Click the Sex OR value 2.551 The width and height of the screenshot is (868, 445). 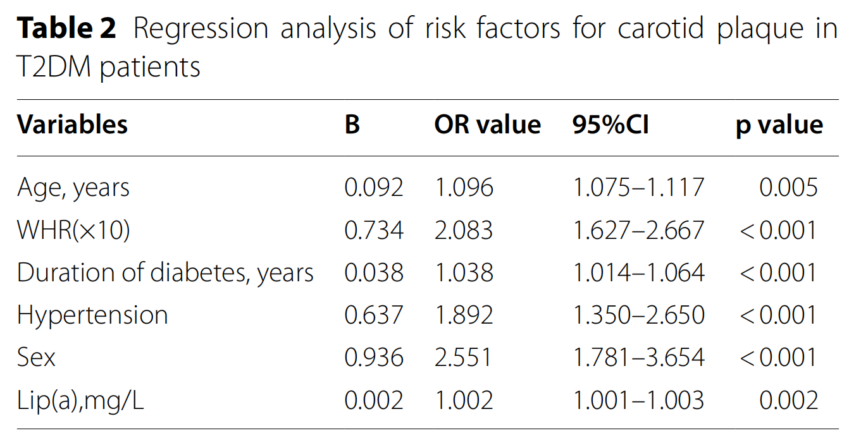[x=462, y=358]
